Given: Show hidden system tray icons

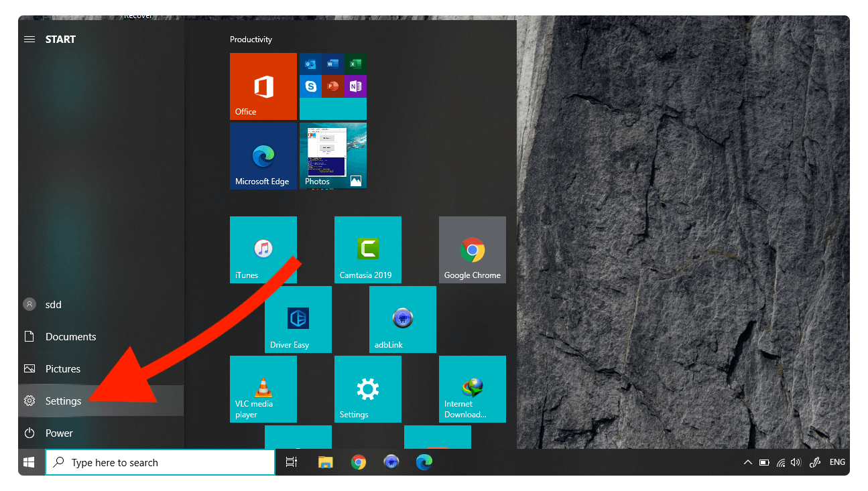Looking at the screenshot, I should coord(748,462).
